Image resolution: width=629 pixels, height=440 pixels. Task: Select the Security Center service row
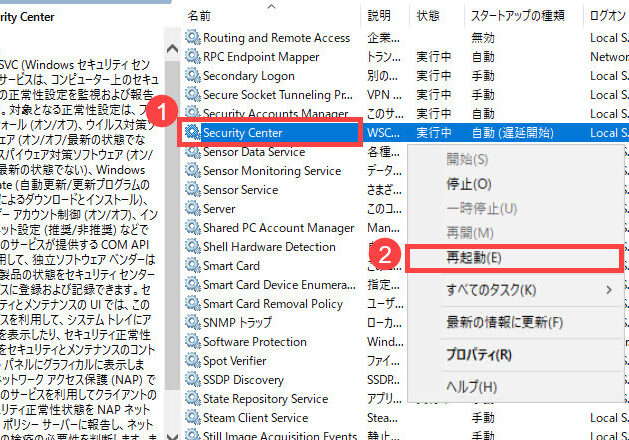coord(270,132)
